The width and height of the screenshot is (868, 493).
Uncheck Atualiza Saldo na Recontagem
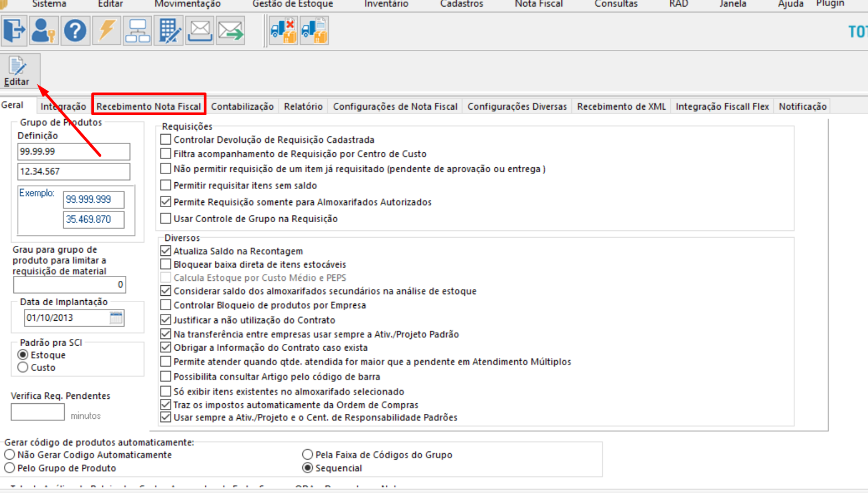click(x=166, y=251)
